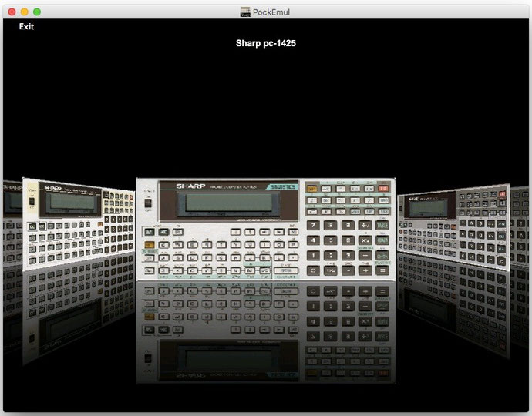Click the "Sharp pc-1425" model title

(266, 43)
